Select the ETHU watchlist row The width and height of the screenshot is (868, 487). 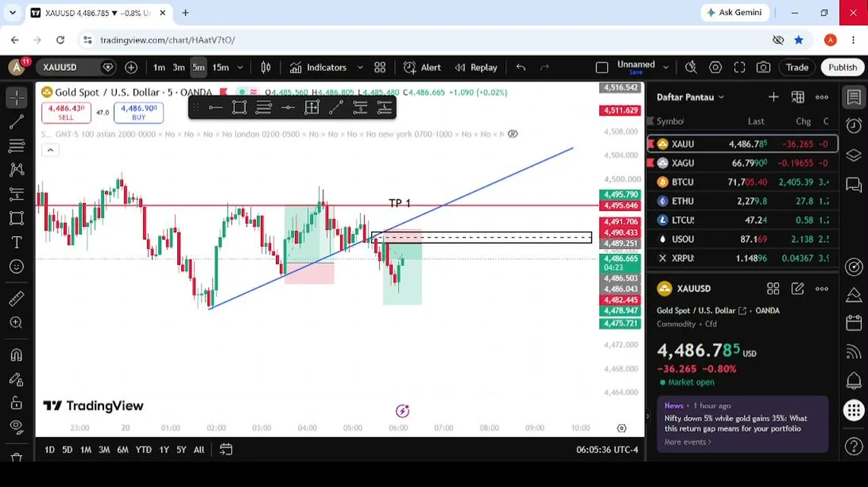tap(742, 201)
